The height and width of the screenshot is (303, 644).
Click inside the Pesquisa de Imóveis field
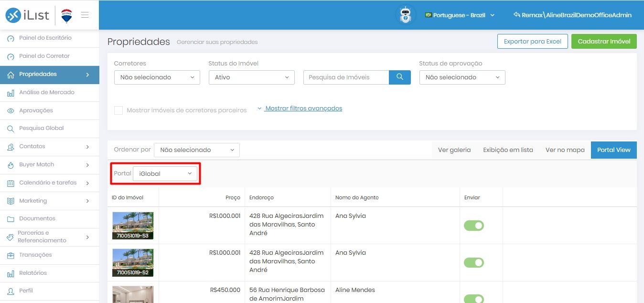click(x=346, y=77)
